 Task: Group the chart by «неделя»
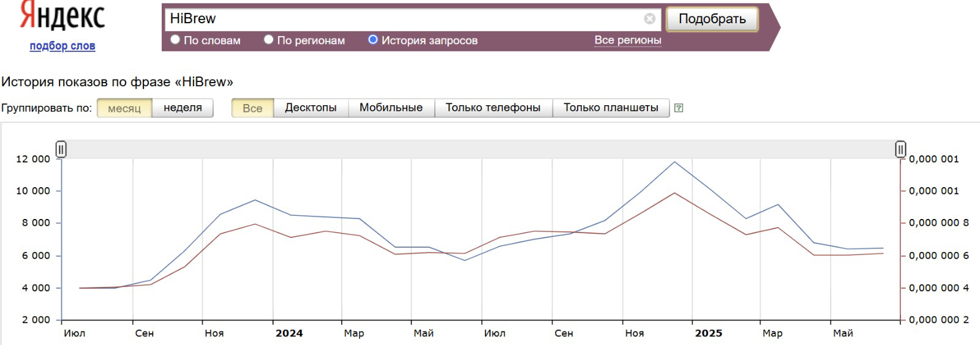coord(183,108)
